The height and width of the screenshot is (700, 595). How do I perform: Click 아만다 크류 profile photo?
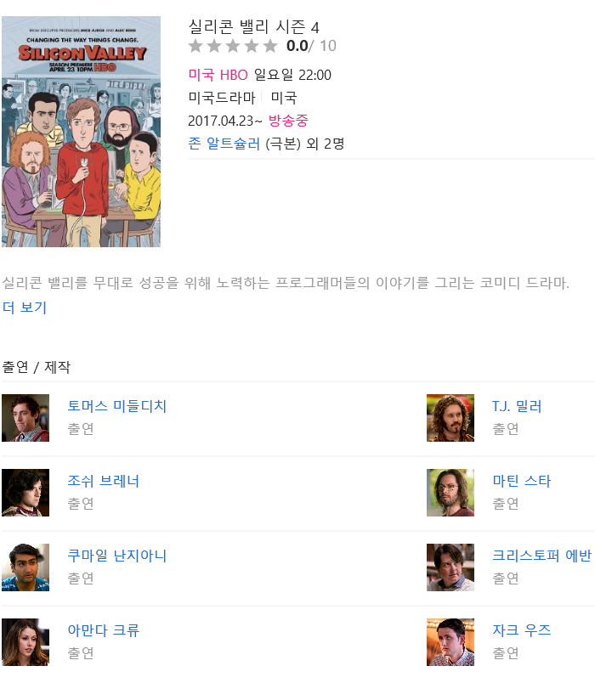click(25, 642)
